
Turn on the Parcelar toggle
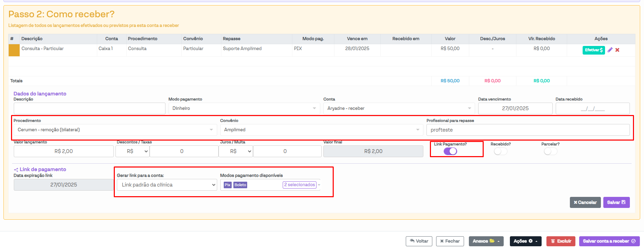tap(550, 151)
